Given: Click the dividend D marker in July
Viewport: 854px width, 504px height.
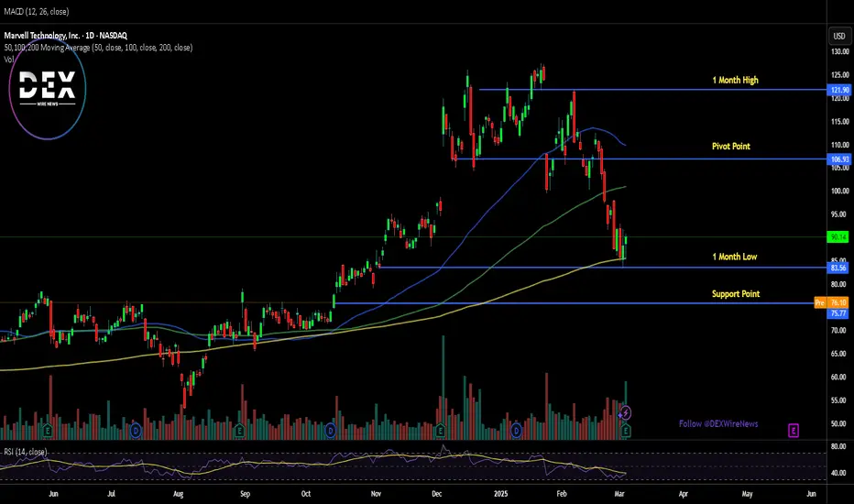Looking at the screenshot, I should pyautogui.click(x=136, y=431).
